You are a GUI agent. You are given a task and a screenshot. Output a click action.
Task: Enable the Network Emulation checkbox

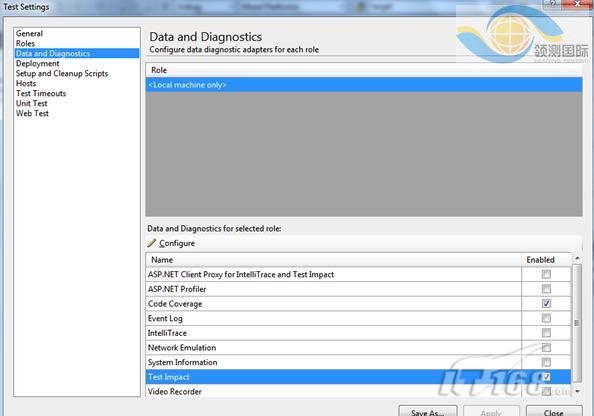coord(546,347)
